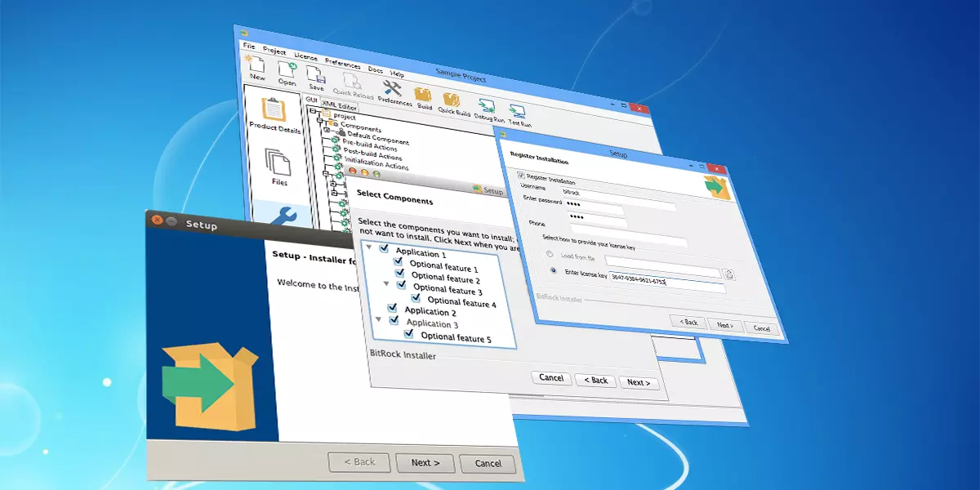The image size is (980, 490).
Task: Toggle the Optional feature 2 checkbox
Action: pyautogui.click(x=400, y=274)
